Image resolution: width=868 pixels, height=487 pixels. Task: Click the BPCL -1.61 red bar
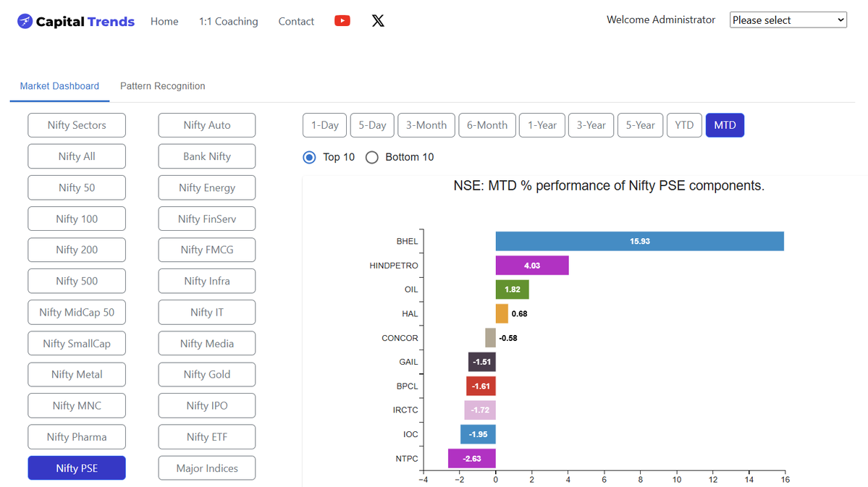point(481,386)
